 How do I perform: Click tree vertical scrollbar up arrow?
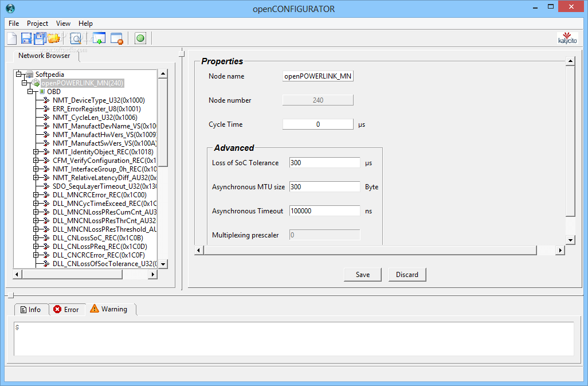[x=163, y=73]
